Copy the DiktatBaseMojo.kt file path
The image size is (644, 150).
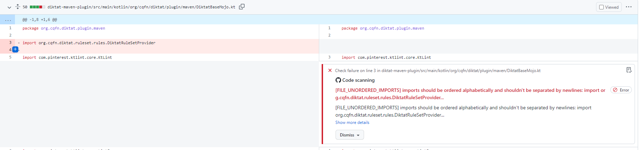click(242, 7)
